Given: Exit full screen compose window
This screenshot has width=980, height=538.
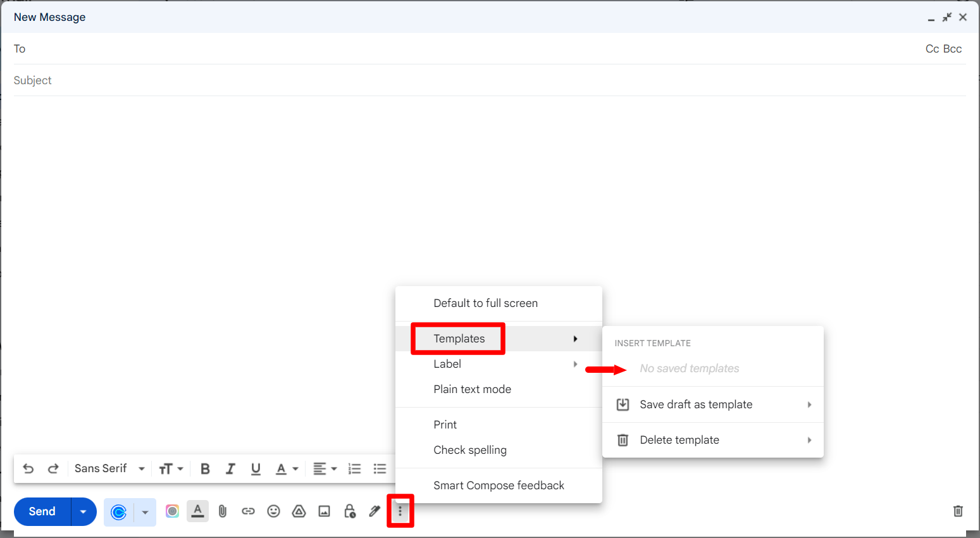Looking at the screenshot, I should coord(946,17).
